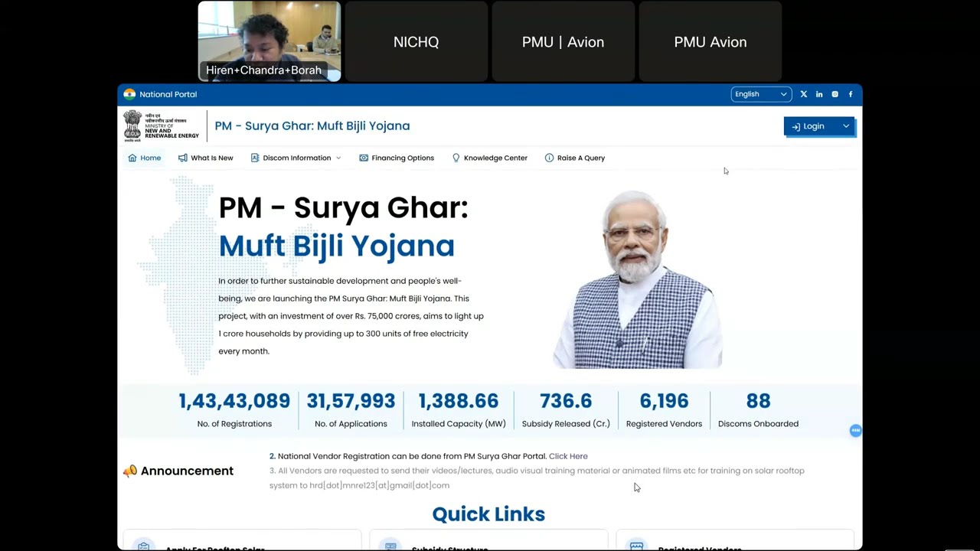Follow the Click Here vendor registration link
Viewport: 980px width, 551px height.
click(x=568, y=456)
